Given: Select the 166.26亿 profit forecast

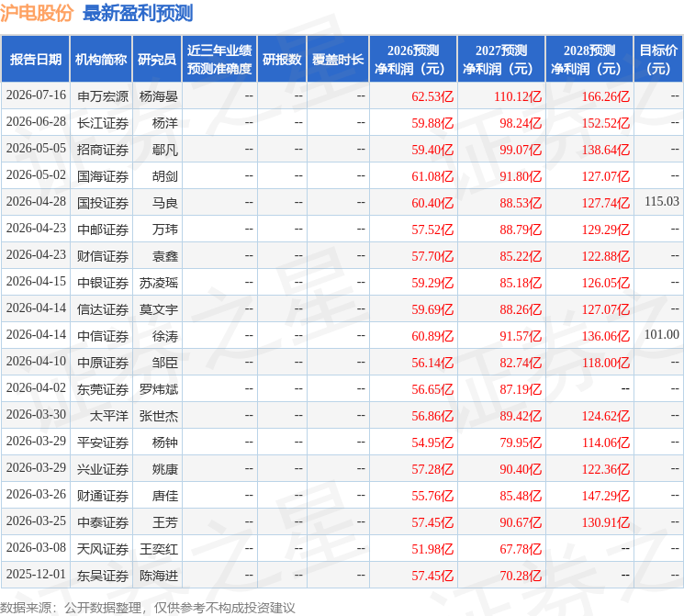Looking at the screenshot, I should coord(605,96).
